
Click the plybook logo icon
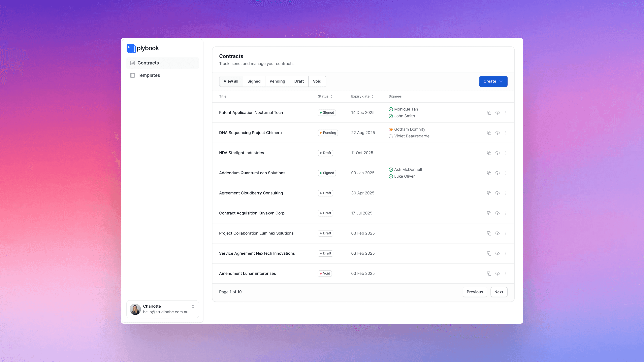131,48
